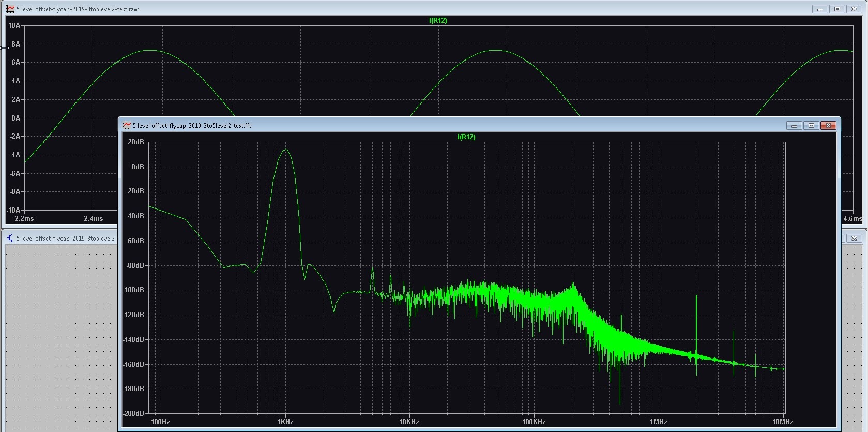The width and height of the screenshot is (868, 432).
Task: Click the -140dB FFT axis label
Action: pos(133,339)
